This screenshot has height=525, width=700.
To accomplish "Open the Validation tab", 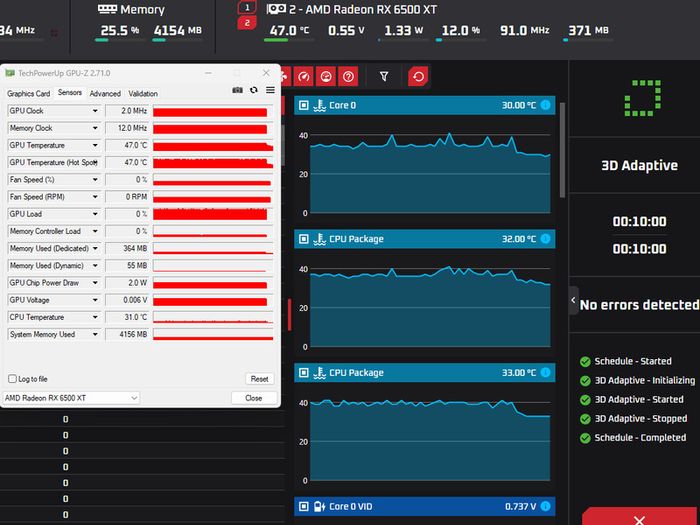I will point(143,93).
